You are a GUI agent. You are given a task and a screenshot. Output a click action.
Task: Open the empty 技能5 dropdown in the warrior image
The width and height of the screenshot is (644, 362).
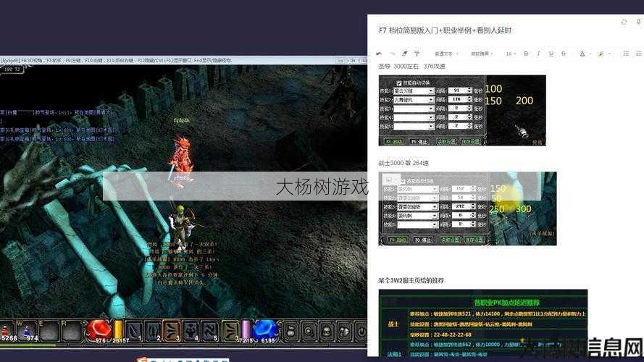[417, 224]
